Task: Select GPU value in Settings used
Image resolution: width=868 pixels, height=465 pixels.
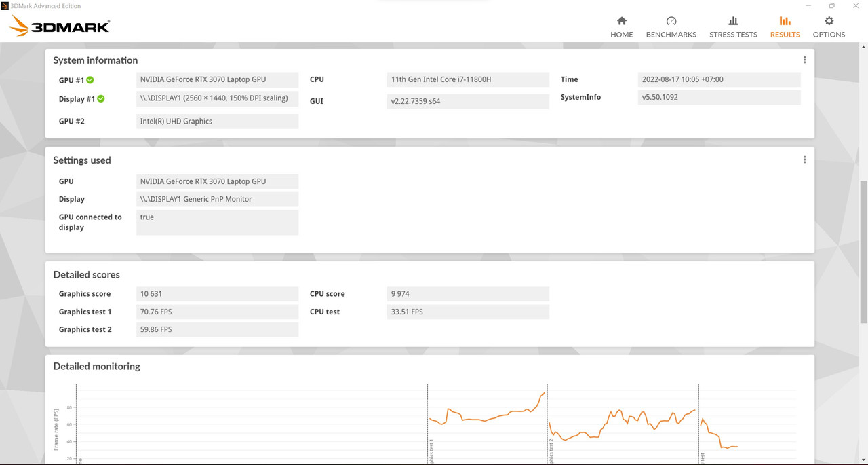Action: point(217,181)
